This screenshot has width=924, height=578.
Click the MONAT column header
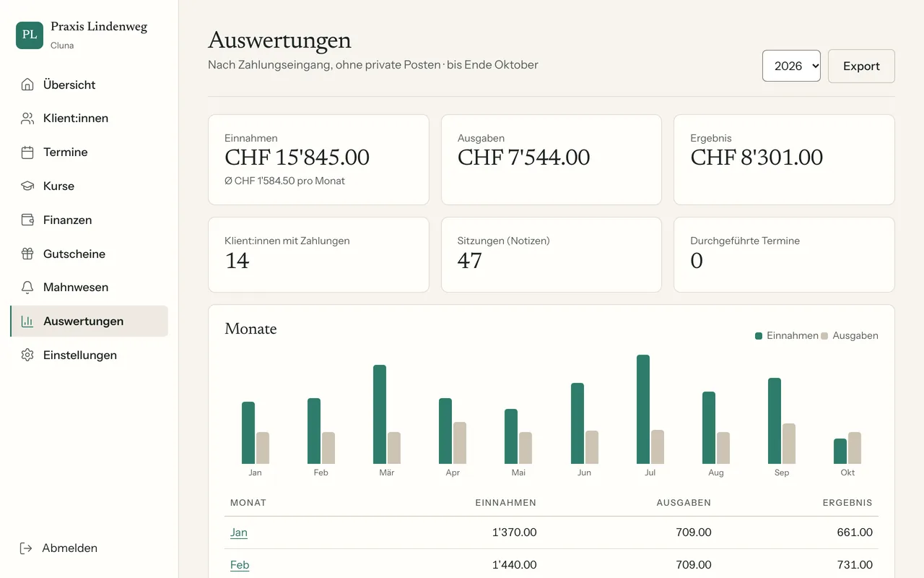248,503
